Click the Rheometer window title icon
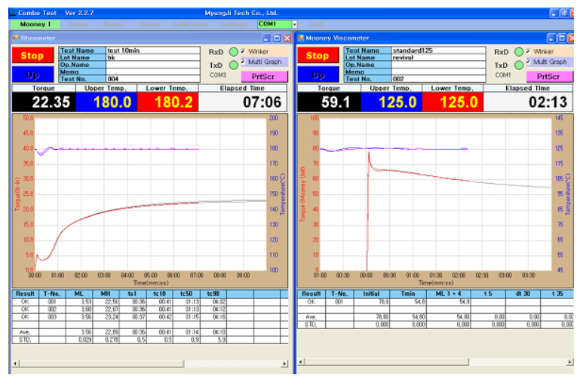 tap(16, 38)
